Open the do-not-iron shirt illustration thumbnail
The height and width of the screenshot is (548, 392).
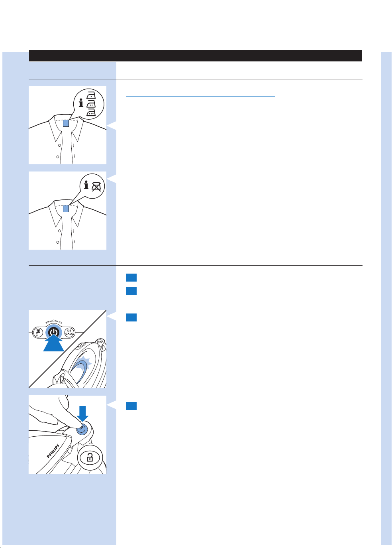coord(67,211)
